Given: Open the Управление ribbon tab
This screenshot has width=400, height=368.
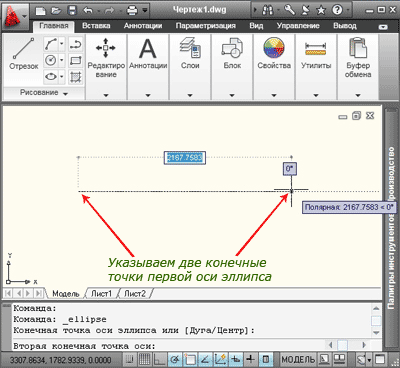Looking at the screenshot, I should [x=298, y=26].
